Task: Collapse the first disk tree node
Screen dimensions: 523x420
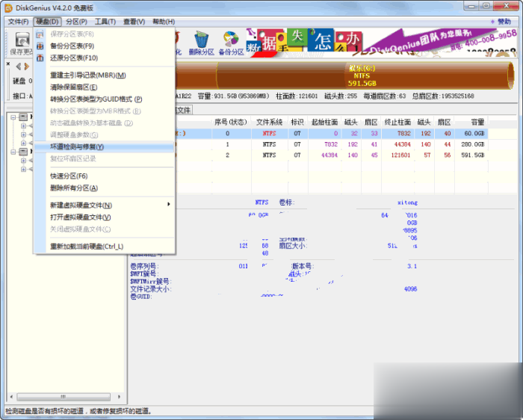Action: coord(14,117)
